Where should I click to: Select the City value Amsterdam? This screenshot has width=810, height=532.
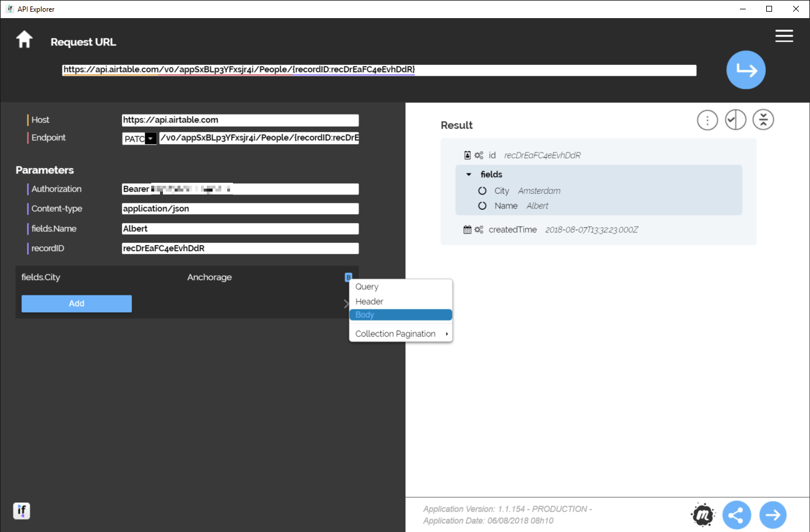pyautogui.click(x=539, y=191)
